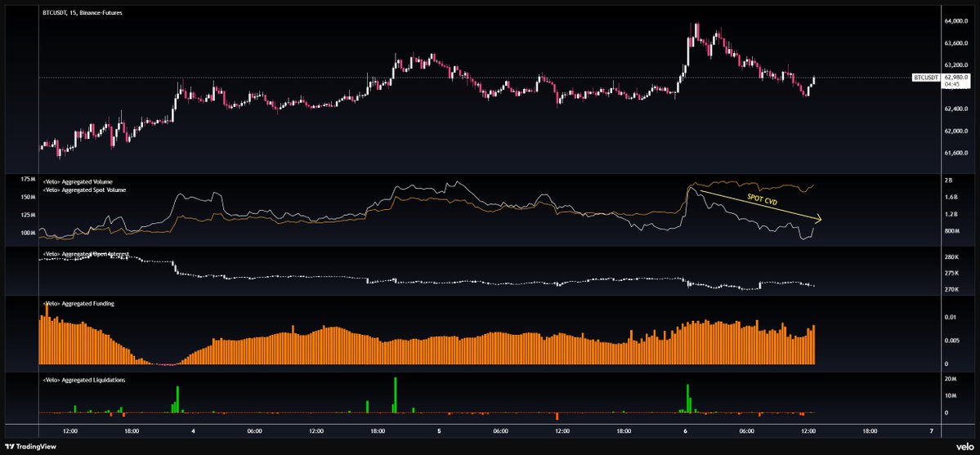
Task: Click the BTCUSDT price tag on axis
Action: [x=926, y=78]
